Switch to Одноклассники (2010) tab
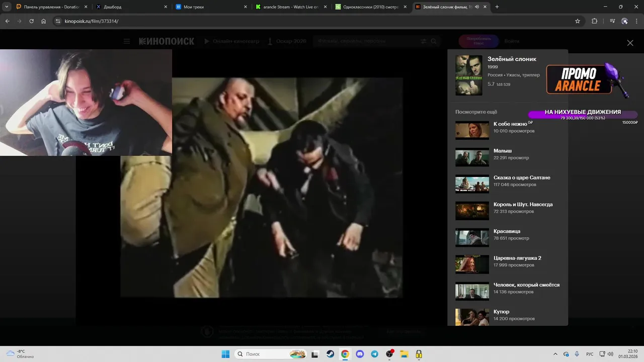The width and height of the screenshot is (644, 362). tap(372, 7)
